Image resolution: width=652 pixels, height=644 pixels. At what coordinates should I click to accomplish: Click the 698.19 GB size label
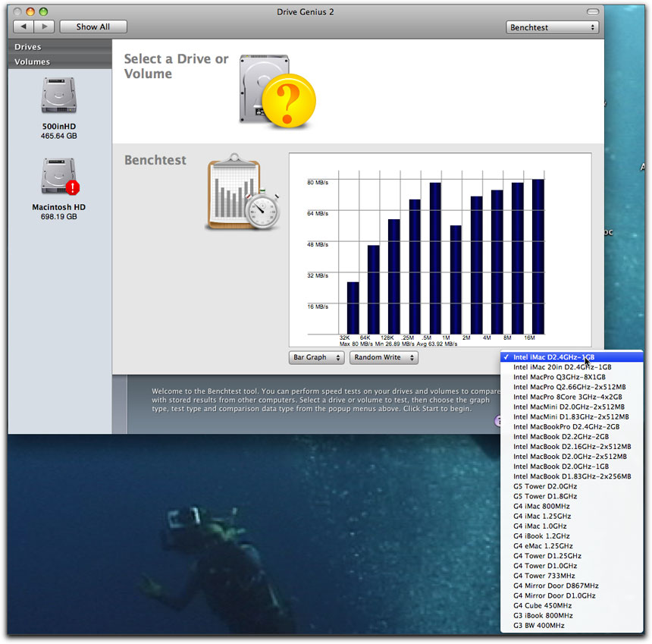[58, 217]
